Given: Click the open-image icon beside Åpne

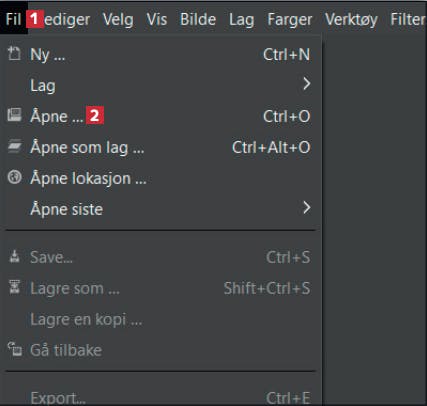Looking at the screenshot, I should point(14,115).
